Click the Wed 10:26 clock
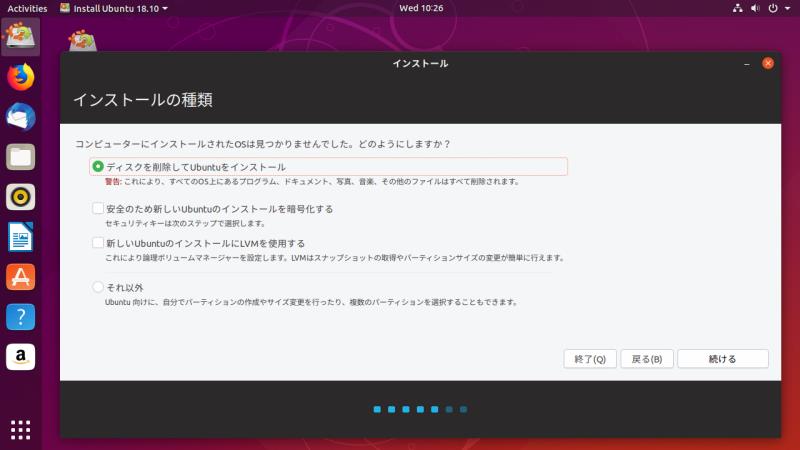Screen dimensions: 800x450 click(x=421, y=8)
